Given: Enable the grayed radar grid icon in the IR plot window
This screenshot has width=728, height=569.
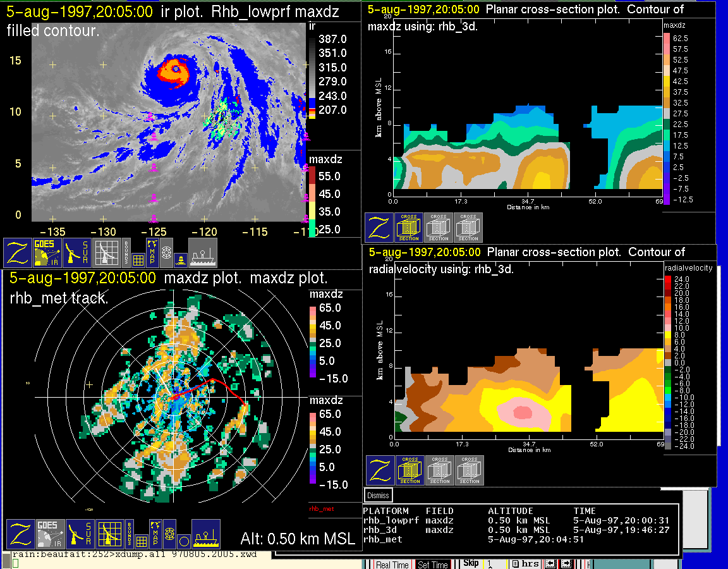Looking at the screenshot, I should (106, 252).
